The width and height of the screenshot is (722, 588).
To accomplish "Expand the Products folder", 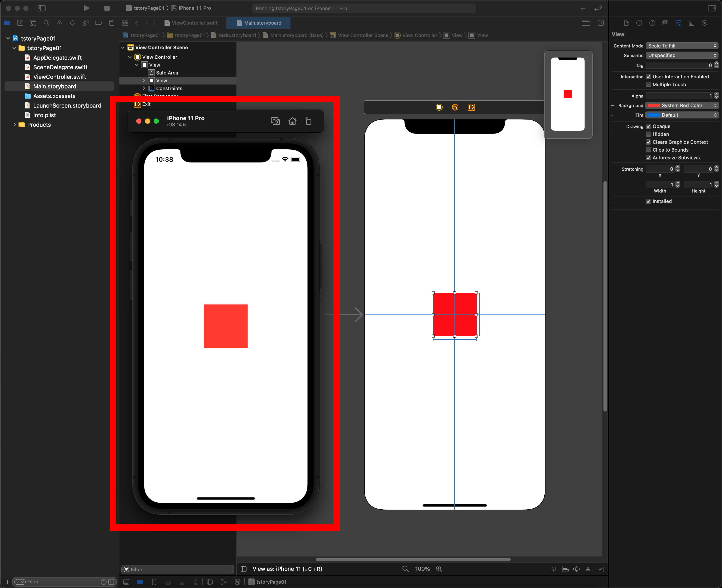I will pyautogui.click(x=14, y=125).
